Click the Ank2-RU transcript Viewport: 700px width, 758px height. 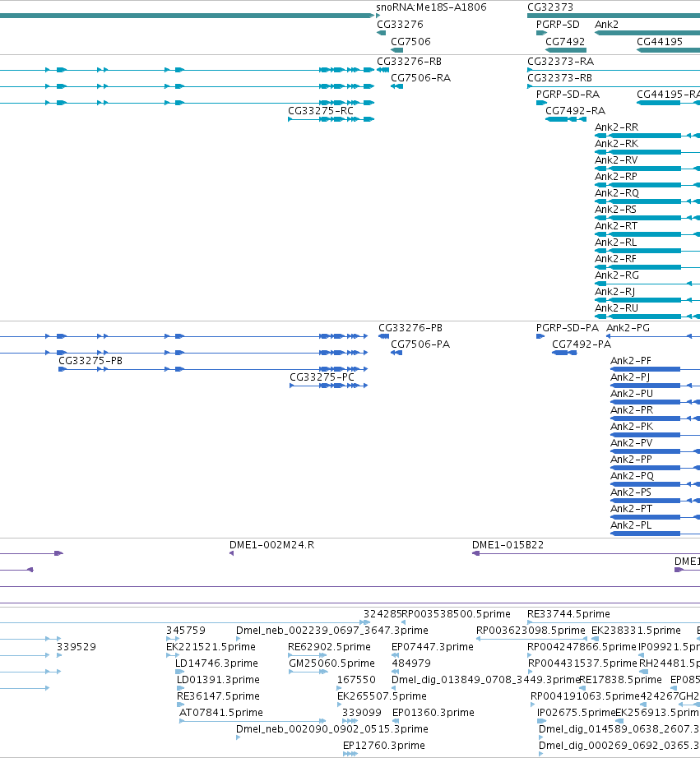[616, 308]
